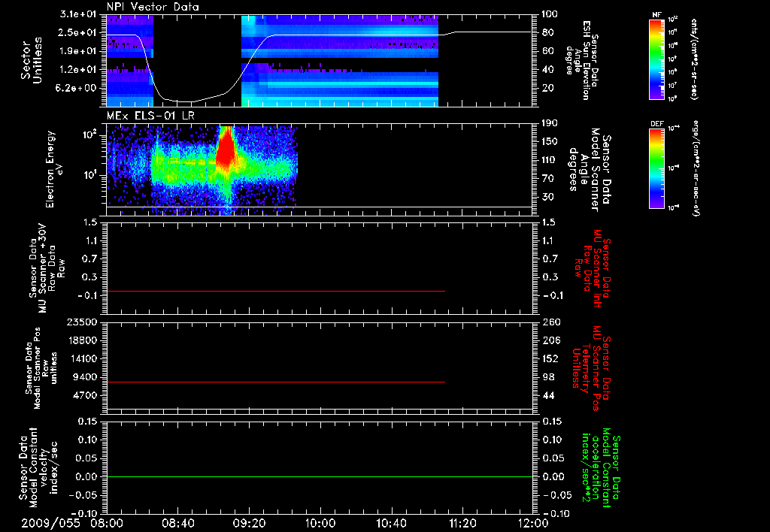Select the 'Sector Unitless' axis label
770x532 pixels.
31,60
